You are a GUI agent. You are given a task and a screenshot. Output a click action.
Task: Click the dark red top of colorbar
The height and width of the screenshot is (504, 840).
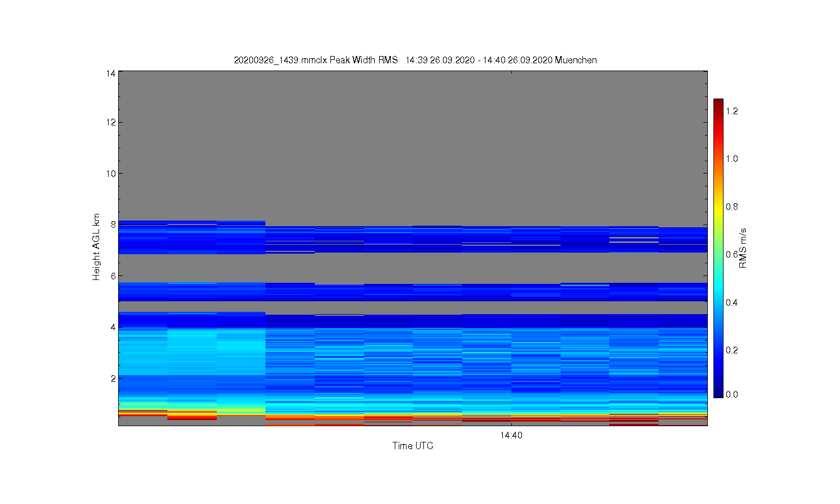tap(718, 104)
